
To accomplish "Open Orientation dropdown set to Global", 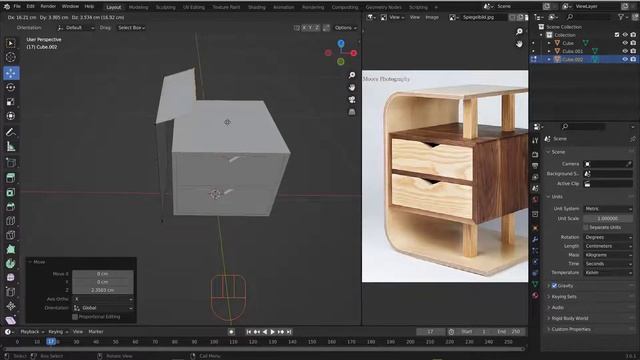I will [103, 308].
